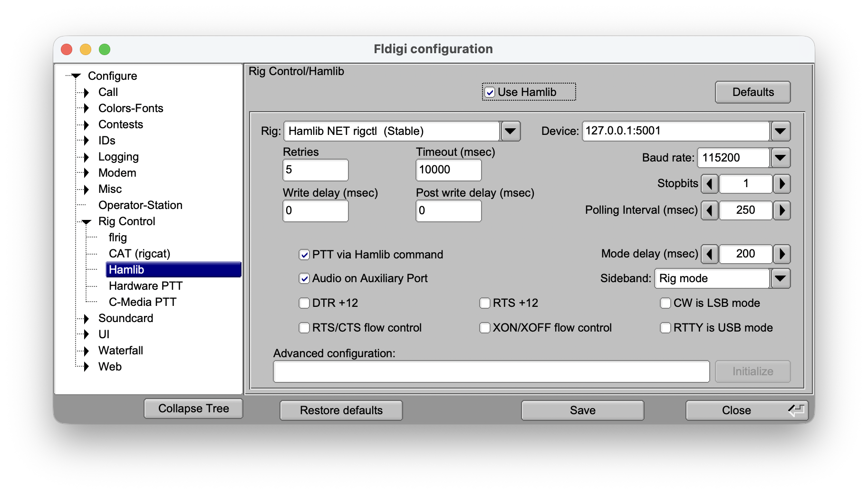Select Hardware PTT in tree
The width and height of the screenshot is (868, 494).
click(145, 286)
